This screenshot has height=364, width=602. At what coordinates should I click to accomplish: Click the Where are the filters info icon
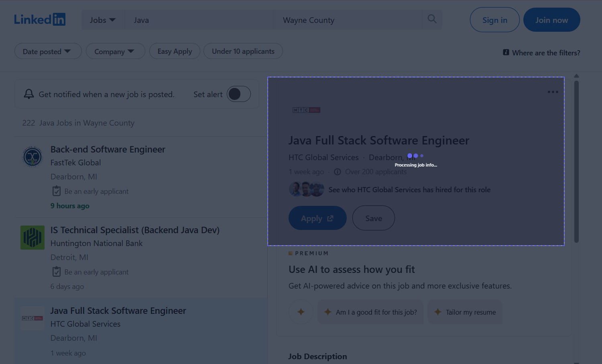pos(506,53)
